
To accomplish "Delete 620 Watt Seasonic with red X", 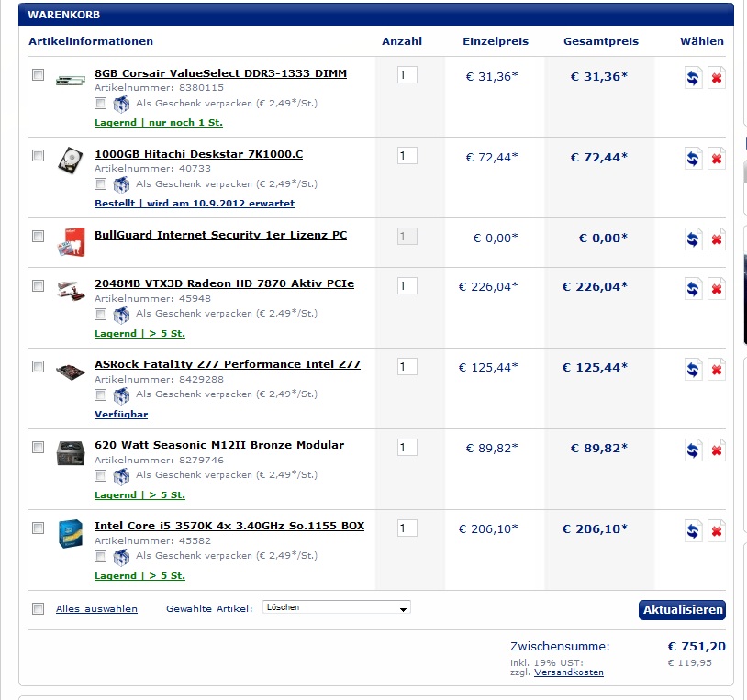I will [717, 450].
